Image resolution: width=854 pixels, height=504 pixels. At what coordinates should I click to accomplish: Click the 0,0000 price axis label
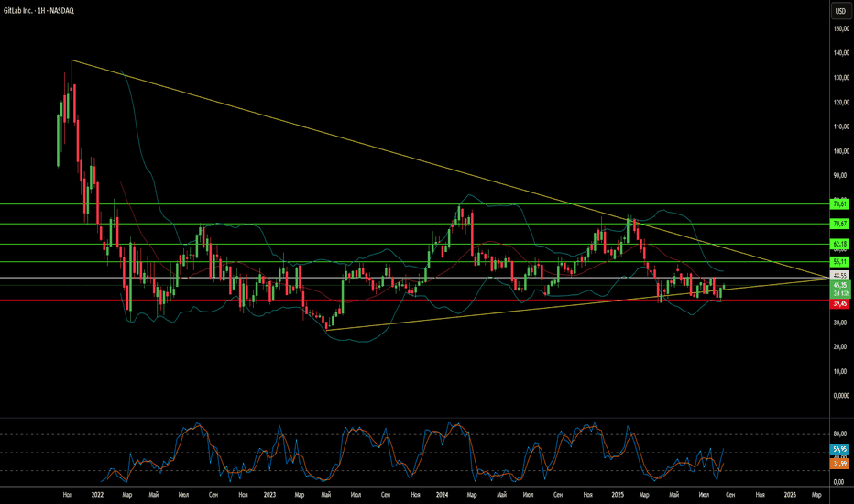point(841,396)
